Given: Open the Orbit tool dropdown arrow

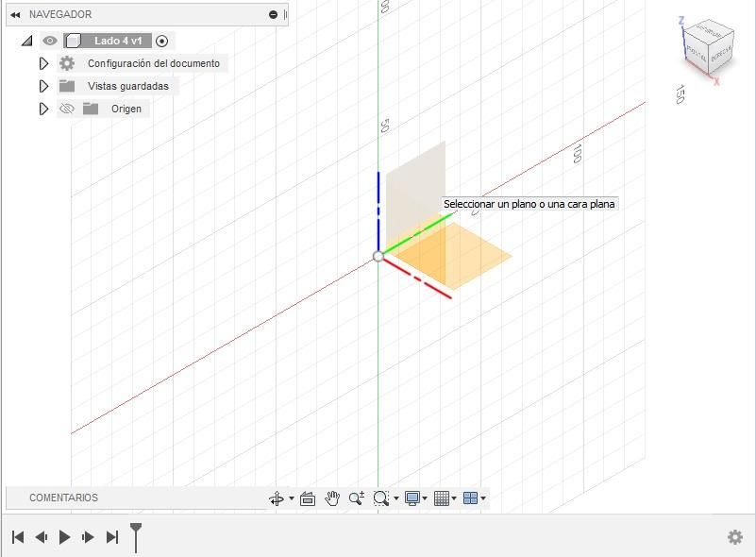Looking at the screenshot, I should [292, 498].
